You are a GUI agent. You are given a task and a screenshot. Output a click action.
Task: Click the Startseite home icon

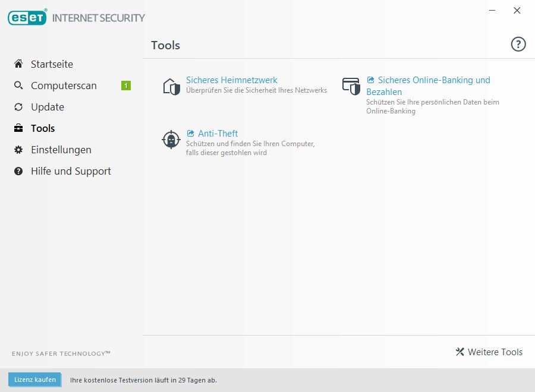click(x=18, y=64)
